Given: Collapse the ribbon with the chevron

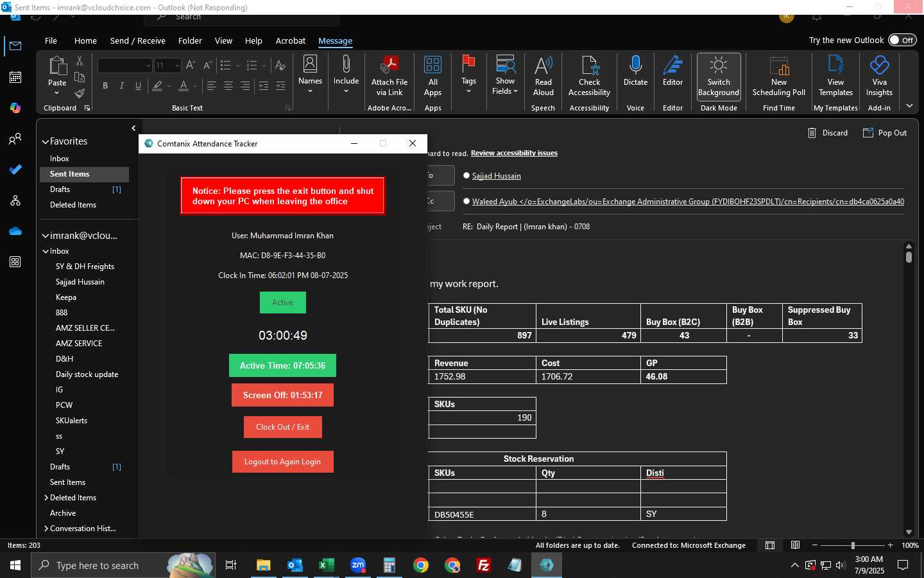Looking at the screenshot, I should coord(909,105).
